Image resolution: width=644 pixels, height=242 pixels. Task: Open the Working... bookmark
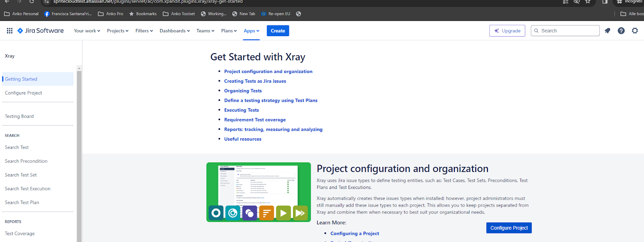coord(214,14)
